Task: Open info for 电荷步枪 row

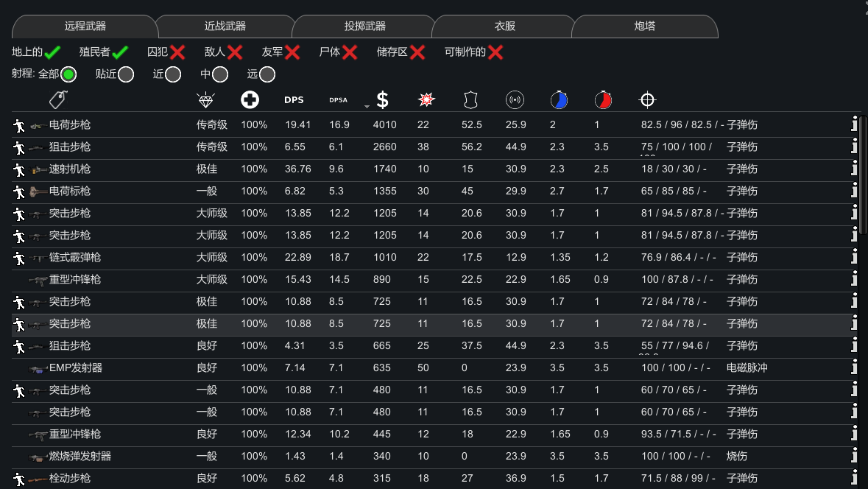Action: [x=854, y=124]
